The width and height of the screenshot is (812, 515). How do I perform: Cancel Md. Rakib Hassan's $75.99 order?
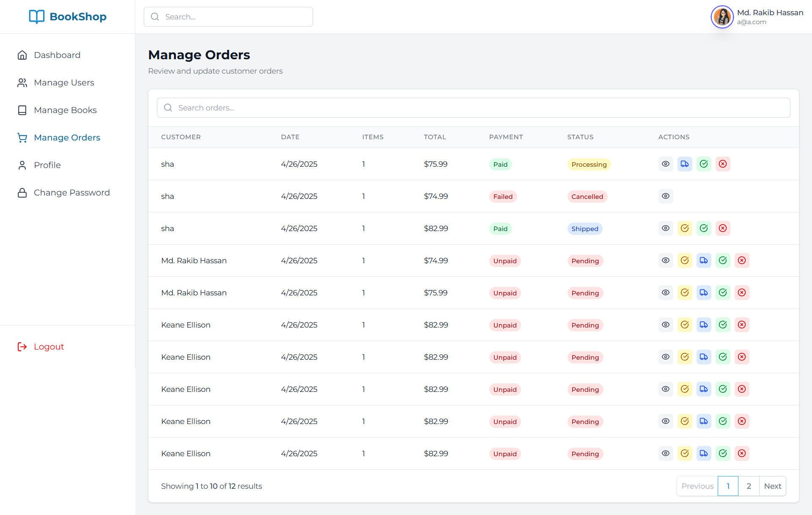[x=741, y=293]
